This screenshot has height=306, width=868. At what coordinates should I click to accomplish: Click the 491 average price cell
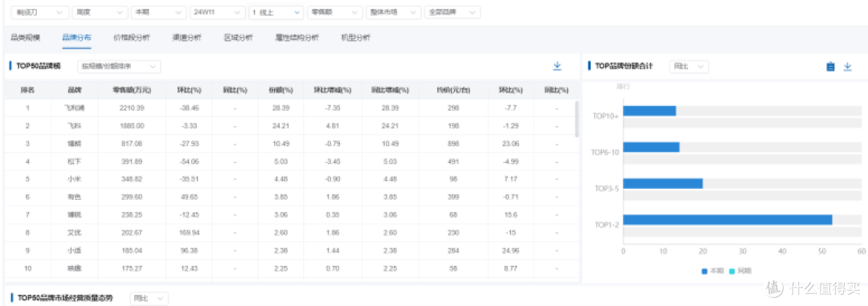(x=453, y=161)
